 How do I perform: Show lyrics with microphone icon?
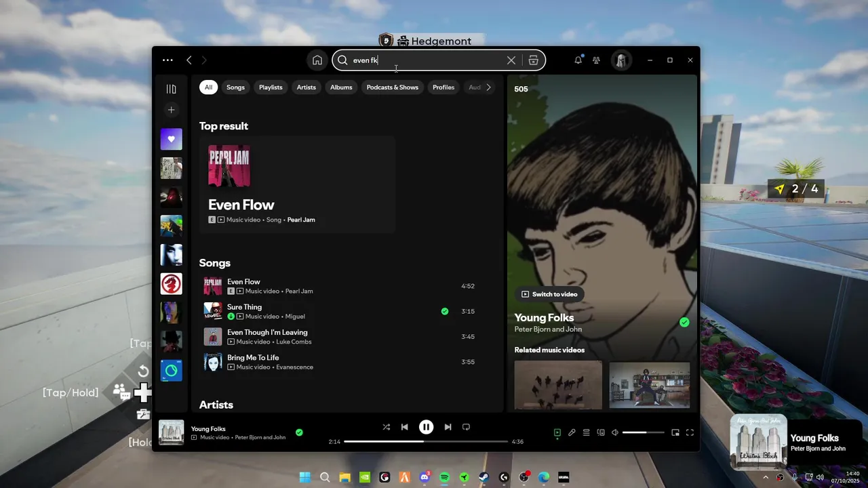pyautogui.click(x=572, y=432)
